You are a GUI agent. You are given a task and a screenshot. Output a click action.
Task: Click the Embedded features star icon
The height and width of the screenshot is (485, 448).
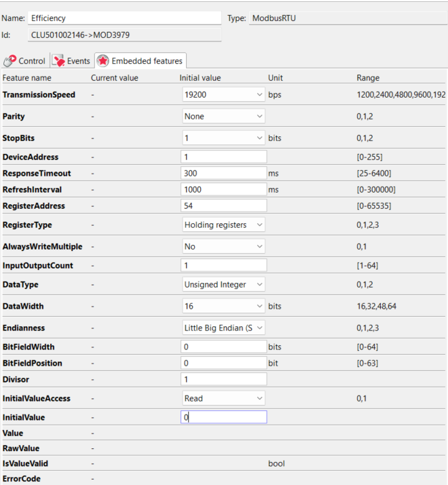(102, 61)
